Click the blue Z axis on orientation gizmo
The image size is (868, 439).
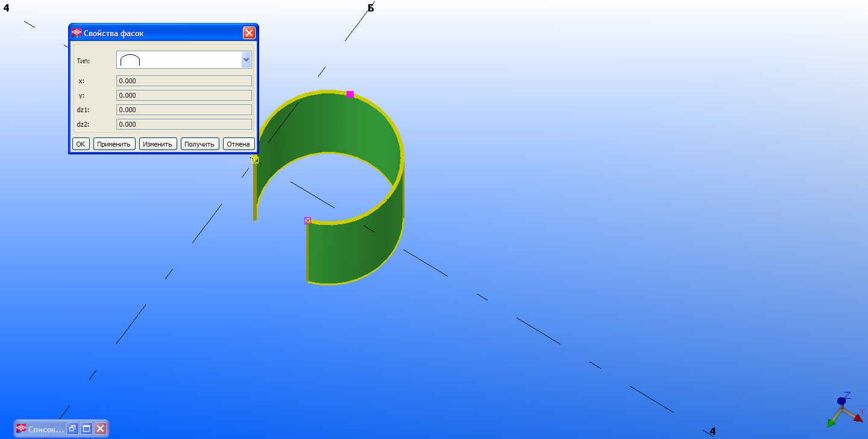point(841,401)
